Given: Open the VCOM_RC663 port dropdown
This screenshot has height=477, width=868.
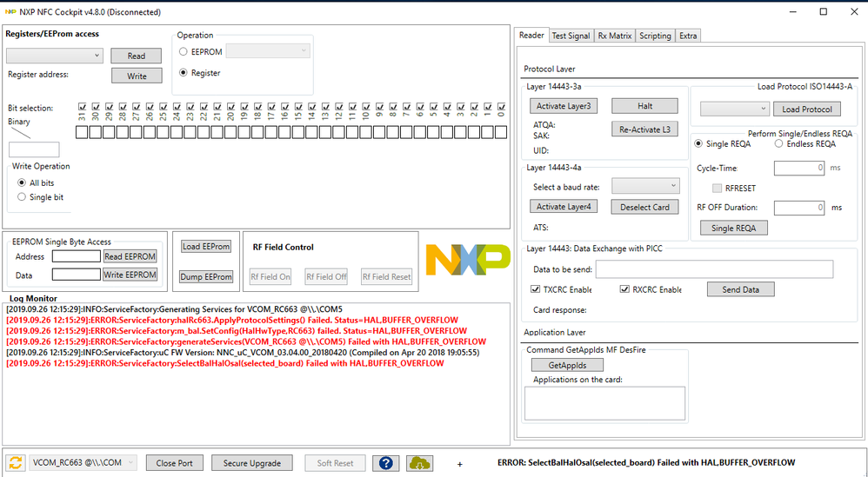Looking at the screenshot, I should pyautogui.click(x=83, y=462).
